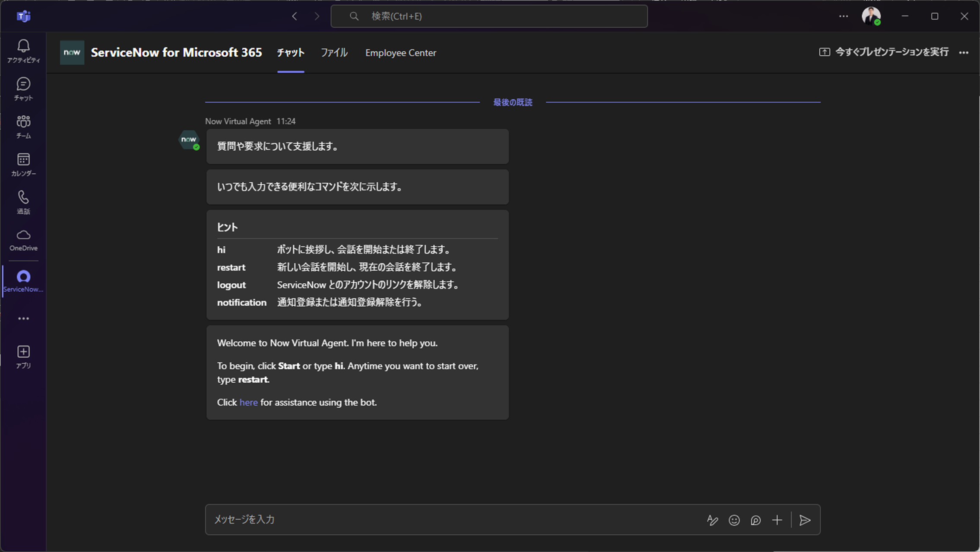Image resolution: width=980 pixels, height=552 pixels.
Task: Expand more apps ellipsis in sidebar
Action: click(x=23, y=319)
